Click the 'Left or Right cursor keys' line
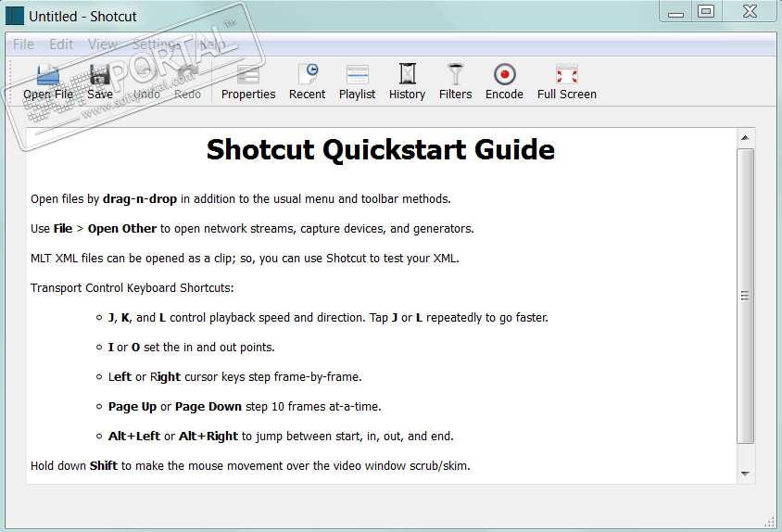The image size is (782, 532). click(x=235, y=377)
